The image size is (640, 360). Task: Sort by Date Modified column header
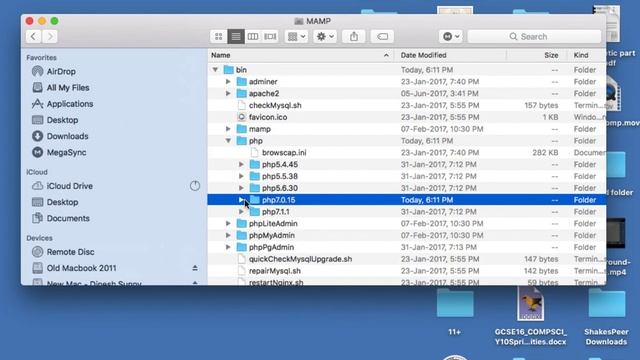click(x=423, y=55)
